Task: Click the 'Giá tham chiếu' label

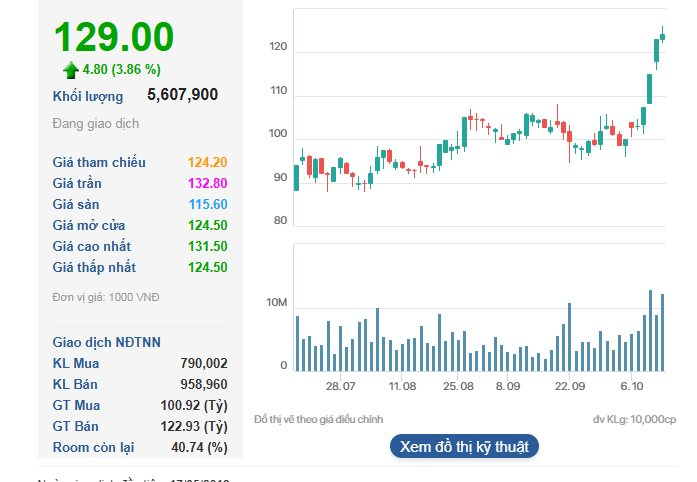Action: [99, 162]
